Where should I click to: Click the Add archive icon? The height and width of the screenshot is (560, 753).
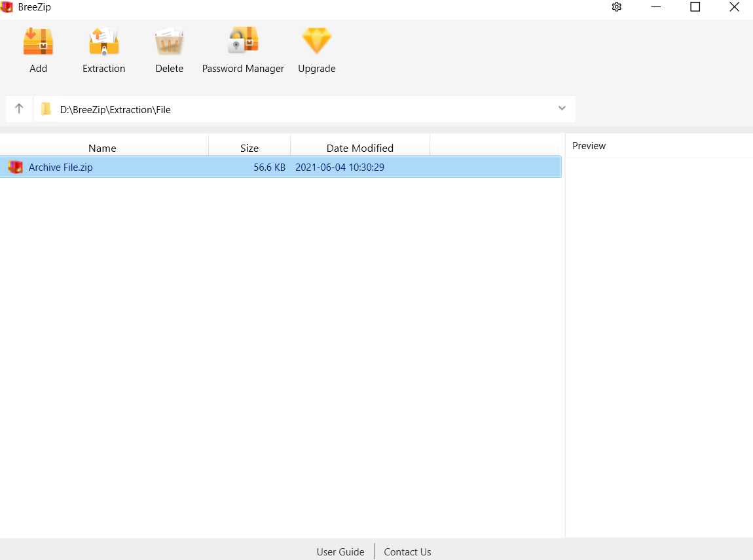[38, 41]
